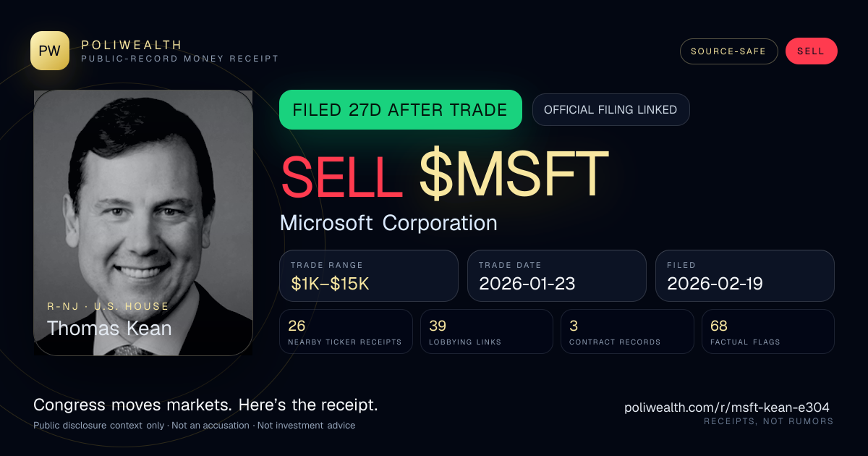The height and width of the screenshot is (456, 868).
Task: Click the Thomas Kean name label
Action: [109, 328]
